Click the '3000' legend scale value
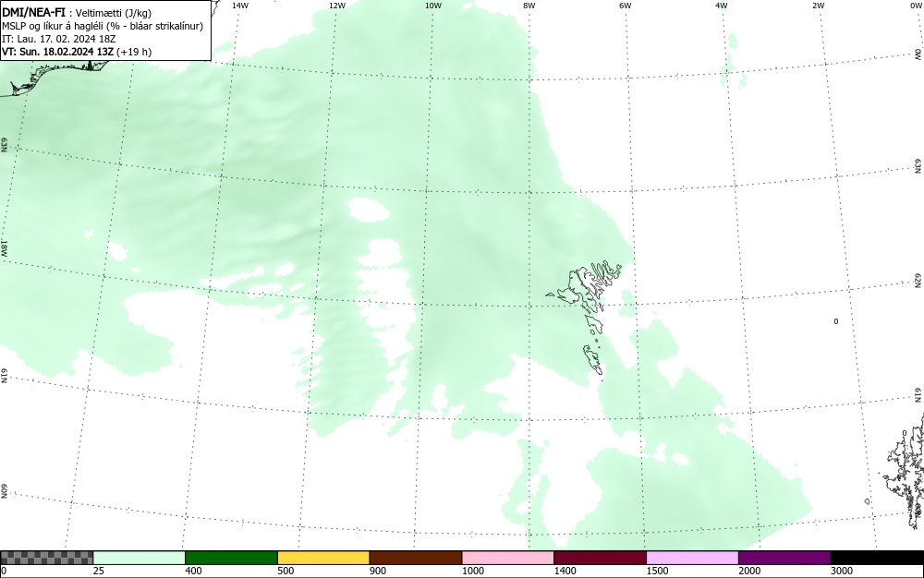 [842, 571]
